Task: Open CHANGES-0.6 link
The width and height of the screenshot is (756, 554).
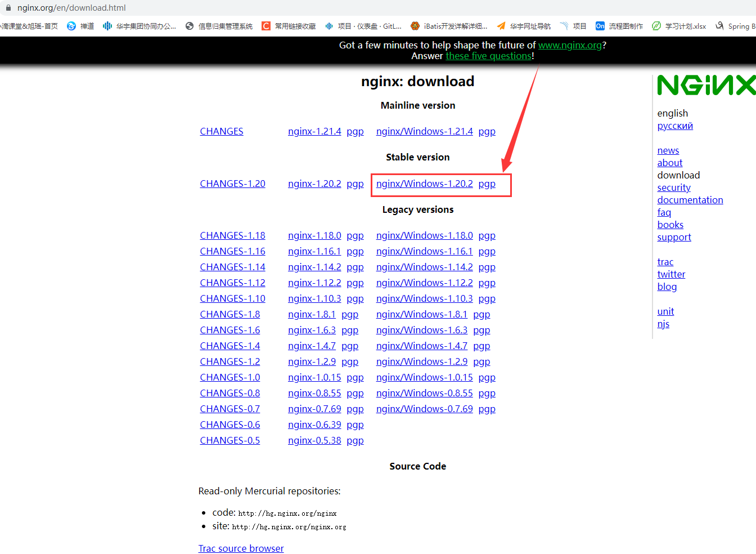Action: tap(230, 425)
